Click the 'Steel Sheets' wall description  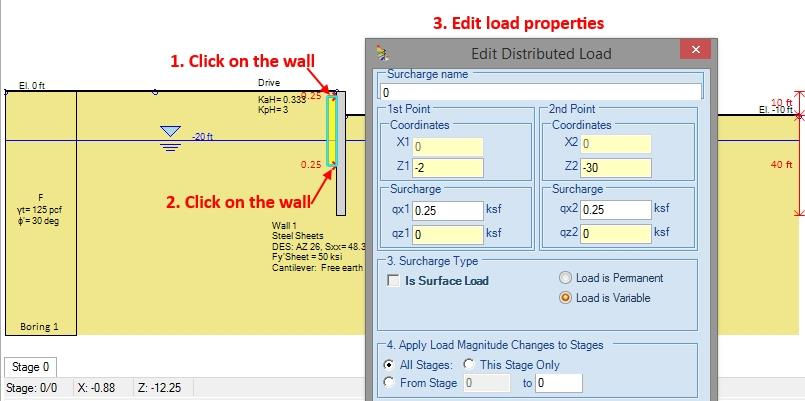298,236
